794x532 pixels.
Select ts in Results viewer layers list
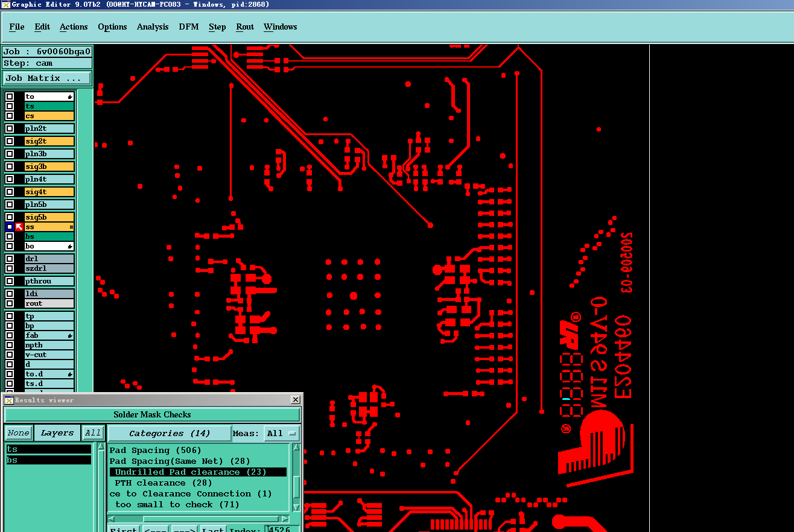pos(48,449)
